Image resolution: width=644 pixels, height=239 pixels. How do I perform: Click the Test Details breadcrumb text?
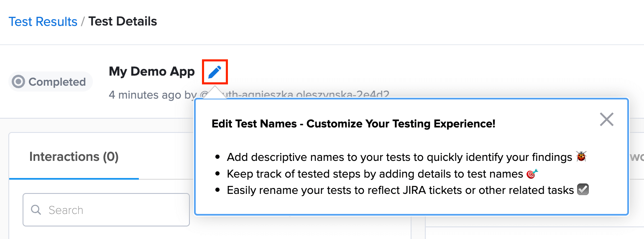point(123,21)
